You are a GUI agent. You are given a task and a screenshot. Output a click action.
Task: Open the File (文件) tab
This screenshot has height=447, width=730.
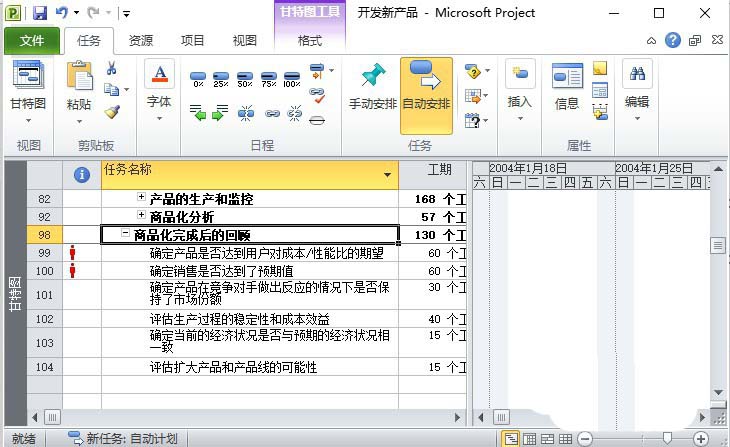[x=32, y=41]
